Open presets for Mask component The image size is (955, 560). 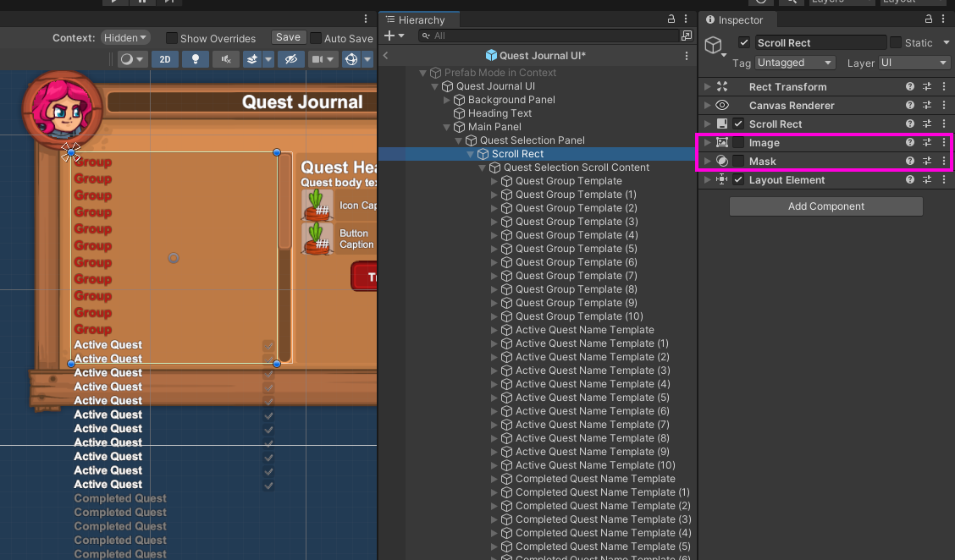tap(927, 162)
